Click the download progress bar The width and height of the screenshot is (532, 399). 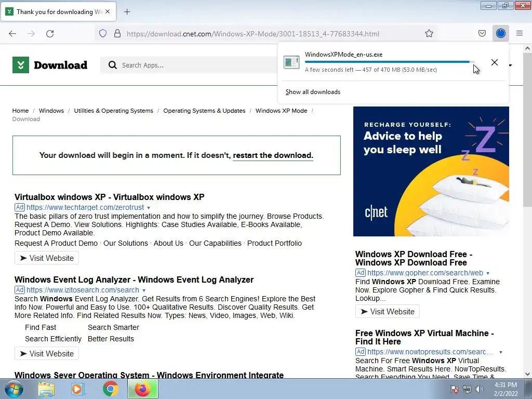(x=390, y=62)
